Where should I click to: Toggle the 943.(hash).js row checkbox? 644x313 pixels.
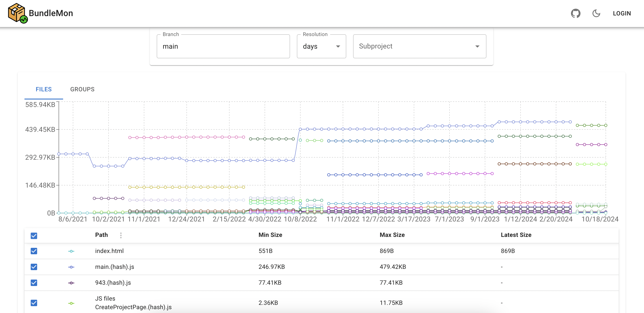click(x=34, y=283)
